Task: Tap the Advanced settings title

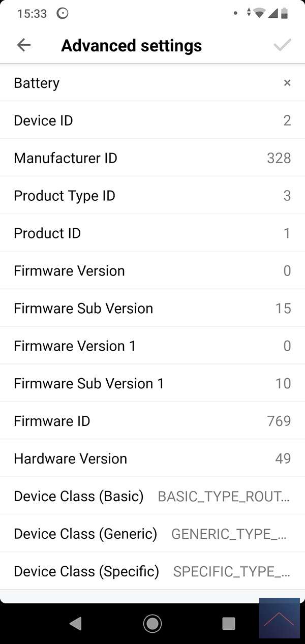Action: (132, 46)
